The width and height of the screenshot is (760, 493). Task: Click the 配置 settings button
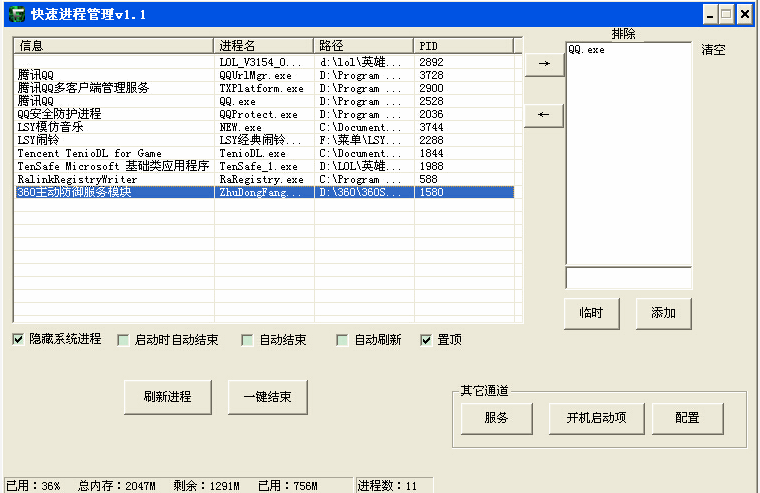point(687,417)
